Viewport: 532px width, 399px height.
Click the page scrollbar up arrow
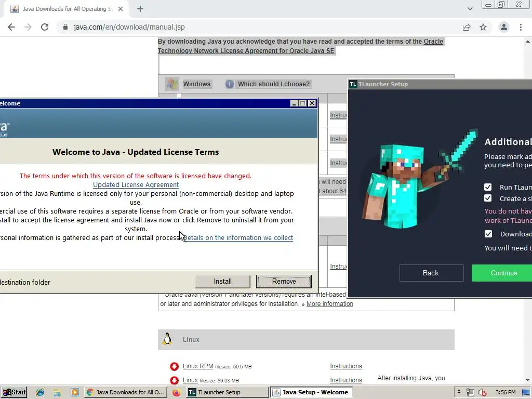click(x=528, y=42)
